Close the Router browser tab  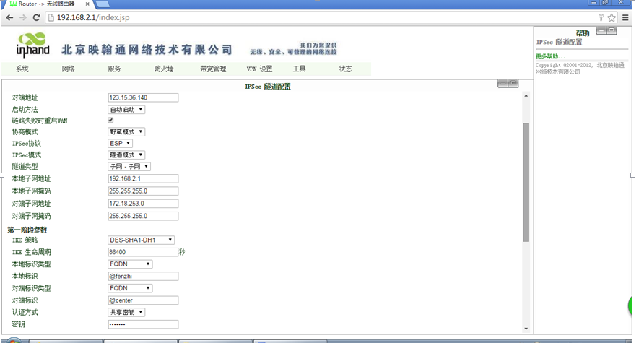tap(87, 4)
